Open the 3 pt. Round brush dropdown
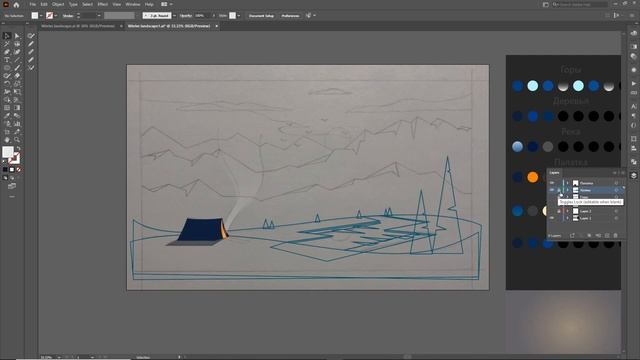The image size is (640, 360). [174, 16]
